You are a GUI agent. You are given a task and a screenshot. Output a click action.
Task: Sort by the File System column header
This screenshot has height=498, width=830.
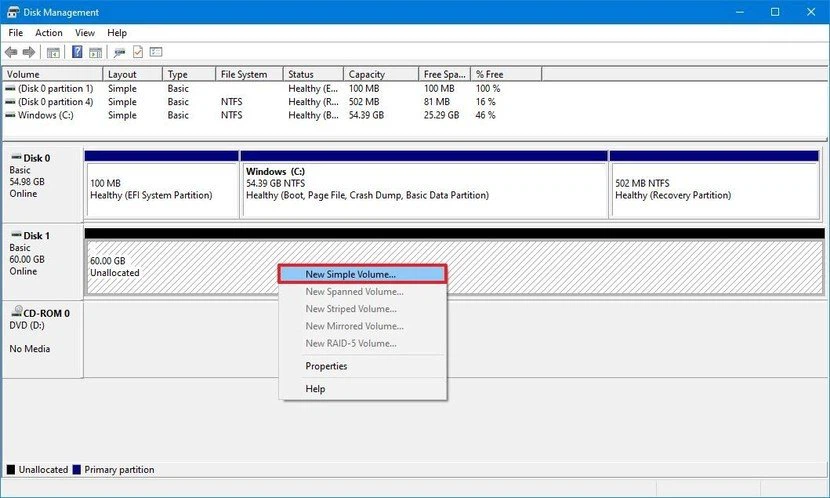pos(244,74)
